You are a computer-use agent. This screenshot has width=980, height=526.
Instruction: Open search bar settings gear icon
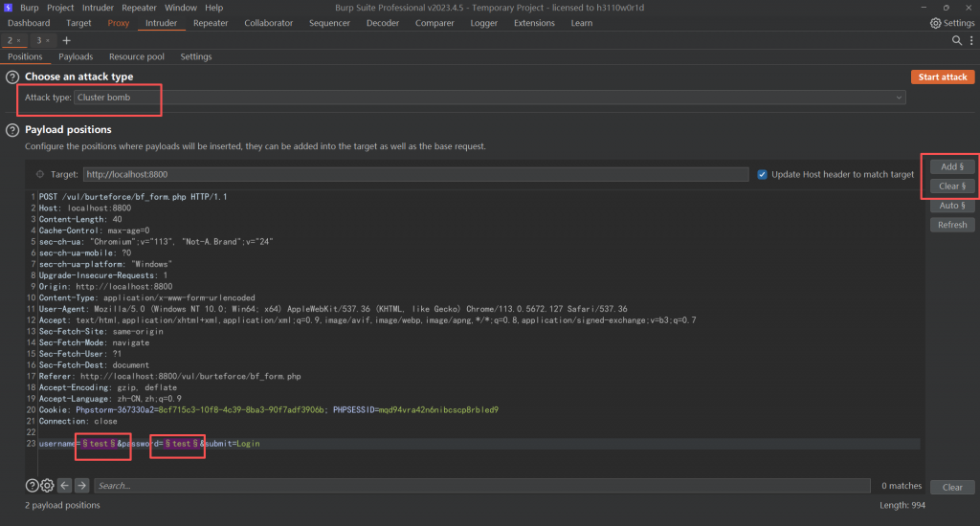point(47,486)
